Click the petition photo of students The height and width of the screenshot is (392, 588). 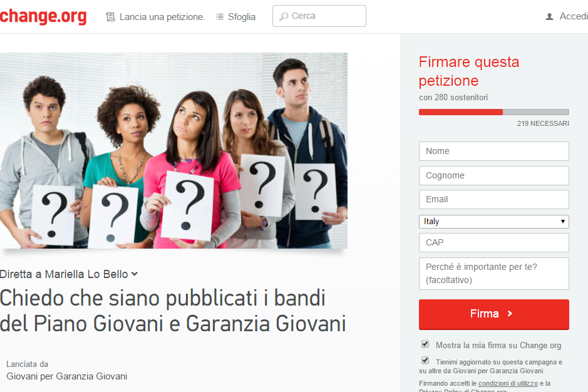coord(173,150)
